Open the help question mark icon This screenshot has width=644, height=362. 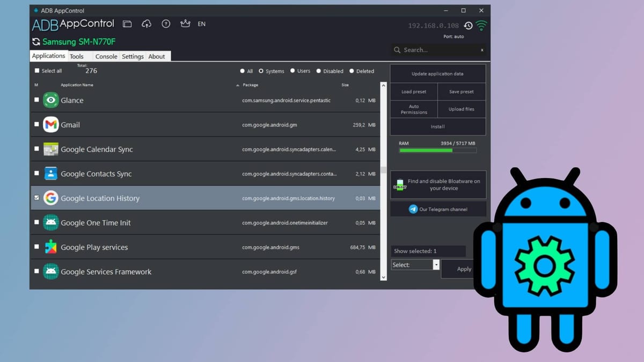pyautogui.click(x=166, y=24)
